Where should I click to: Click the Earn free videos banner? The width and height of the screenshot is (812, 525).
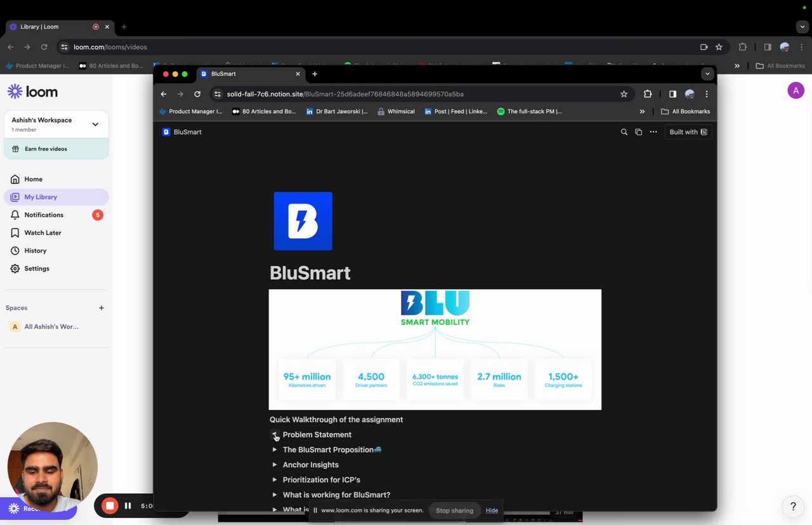(56, 149)
